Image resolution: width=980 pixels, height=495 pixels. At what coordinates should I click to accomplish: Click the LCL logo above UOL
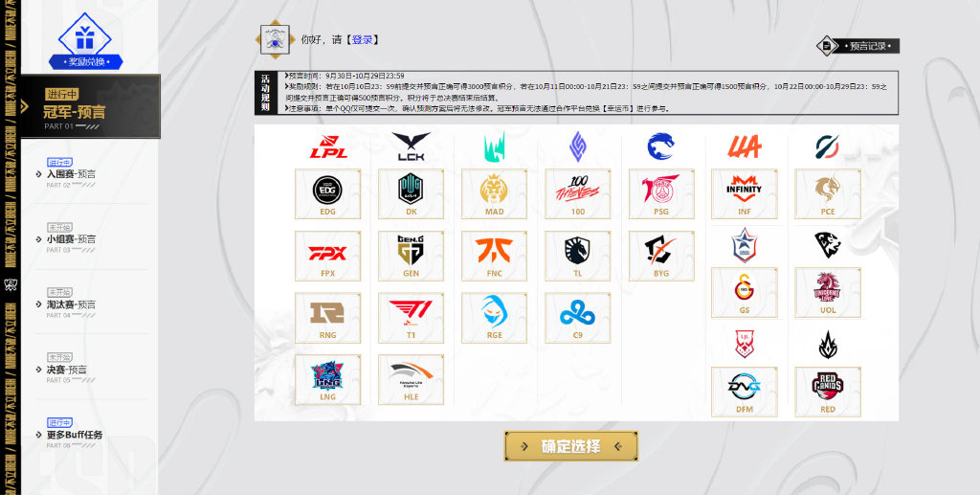(x=828, y=244)
